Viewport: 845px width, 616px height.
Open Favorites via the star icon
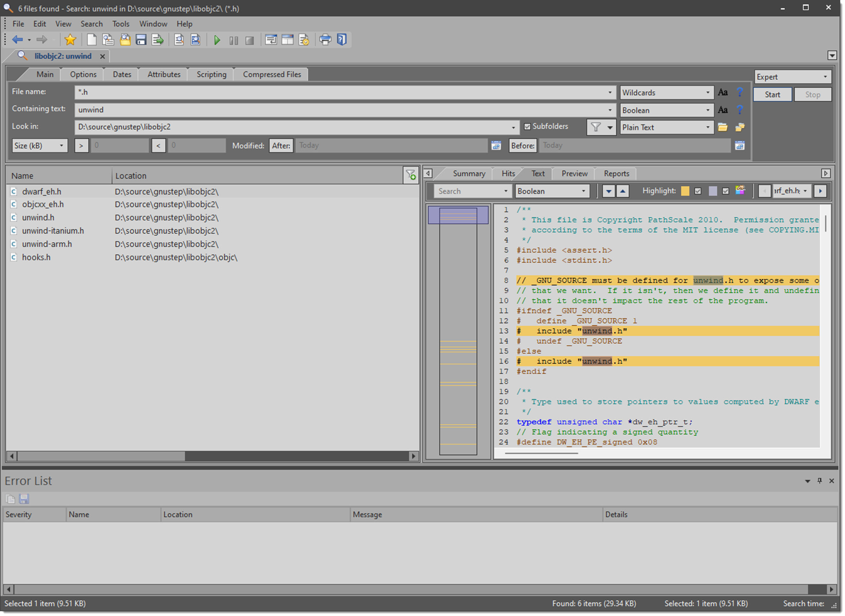pyautogui.click(x=70, y=39)
